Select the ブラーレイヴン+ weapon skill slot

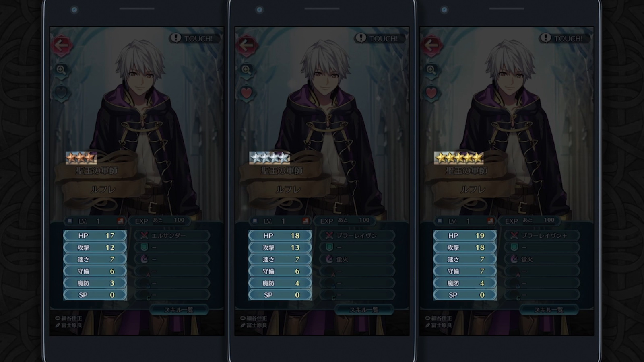click(x=542, y=235)
